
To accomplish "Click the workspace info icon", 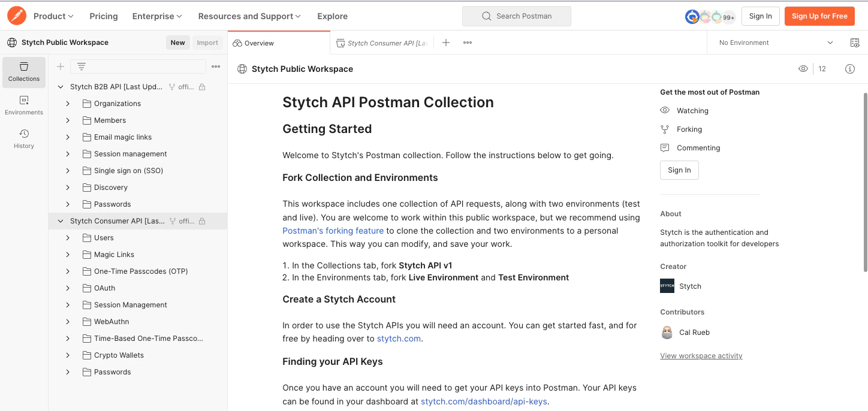I will [850, 69].
